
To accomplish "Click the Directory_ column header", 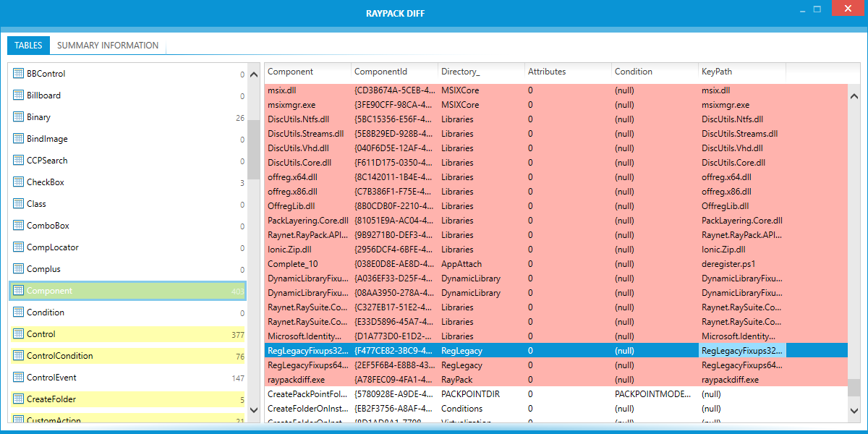I will 460,72.
